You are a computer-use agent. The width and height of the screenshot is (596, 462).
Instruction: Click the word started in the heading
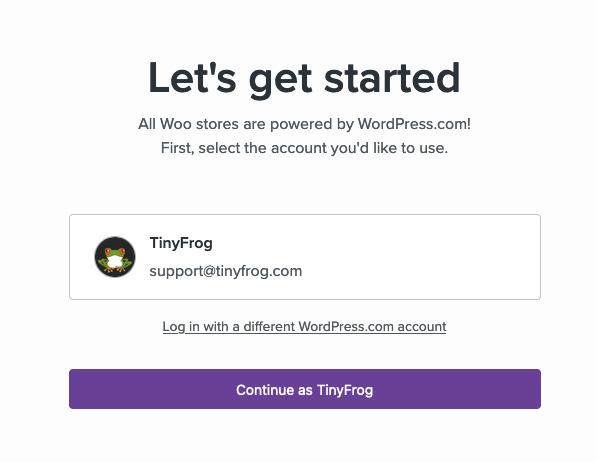click(392, 78)
